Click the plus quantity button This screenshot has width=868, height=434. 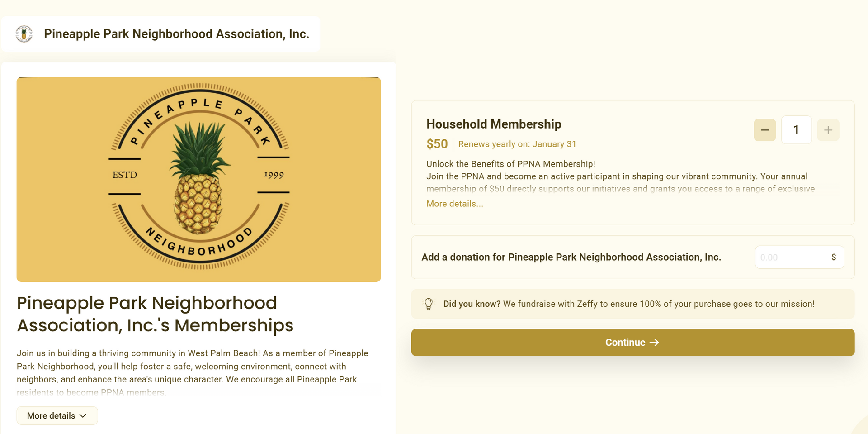[828, 130]
